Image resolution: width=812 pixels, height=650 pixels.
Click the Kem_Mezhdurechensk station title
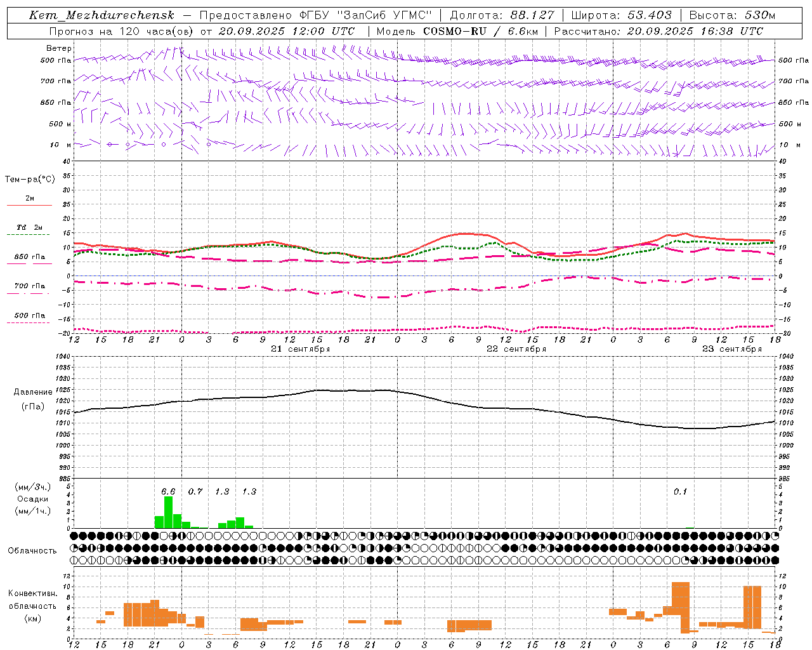101,15
